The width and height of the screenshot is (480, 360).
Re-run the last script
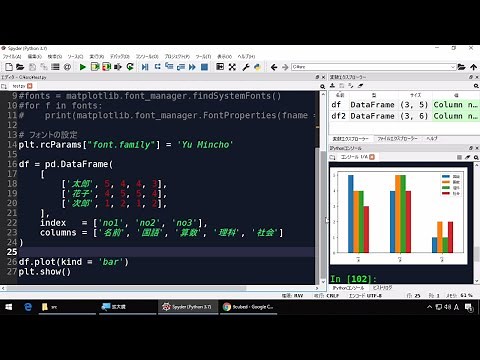pyautogui.click(x=130, y=67)
